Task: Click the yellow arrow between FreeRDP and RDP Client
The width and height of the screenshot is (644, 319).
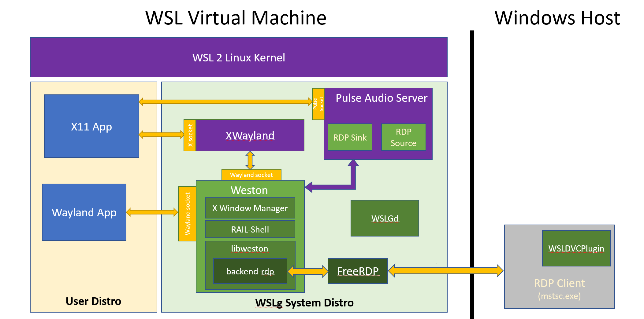Action: 445,271
